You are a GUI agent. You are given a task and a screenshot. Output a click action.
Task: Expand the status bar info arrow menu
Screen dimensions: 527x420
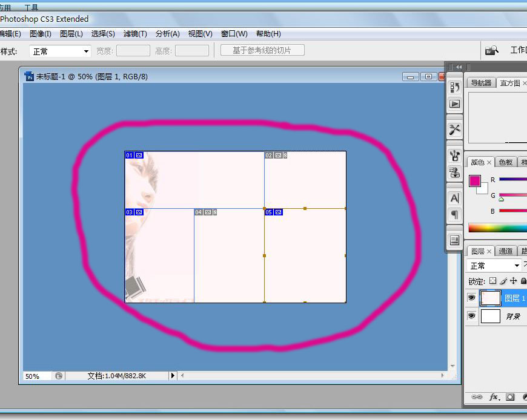point(173,375)
